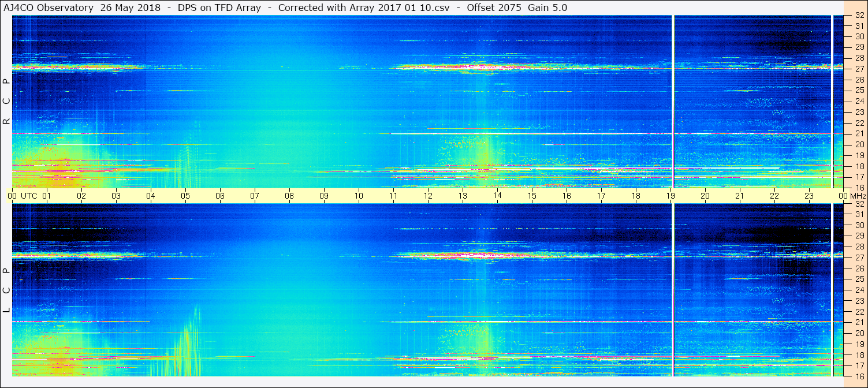868x388 pixels.
Task: Click the white vertical gap line in RCP spectrogram
Action: pos(673,102)
